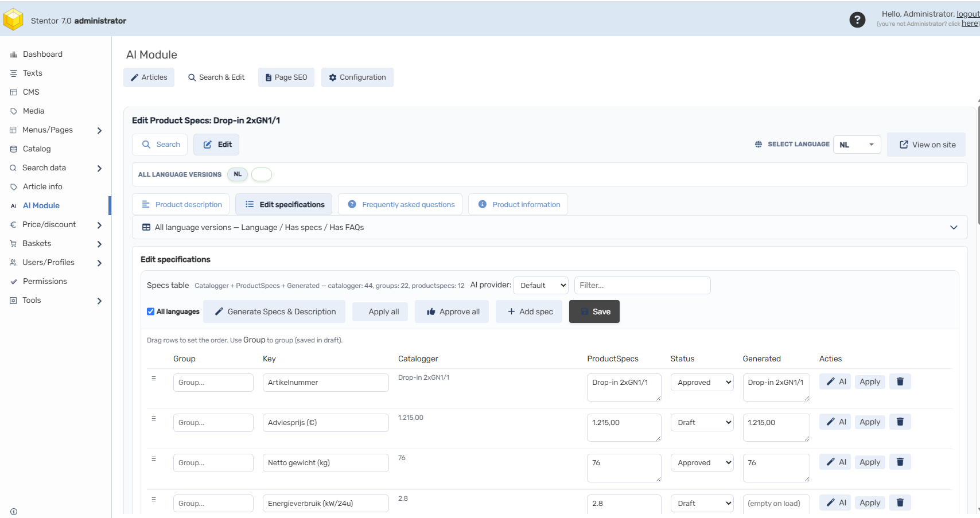Delete the Adviesprijs (€) spec row

pos(900,422)
